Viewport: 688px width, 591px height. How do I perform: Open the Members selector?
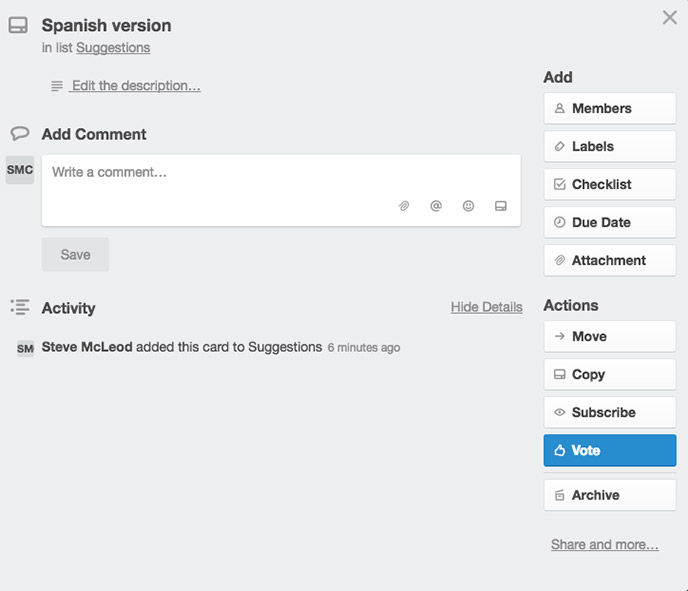pyautogui.click(x=609, y=108)
